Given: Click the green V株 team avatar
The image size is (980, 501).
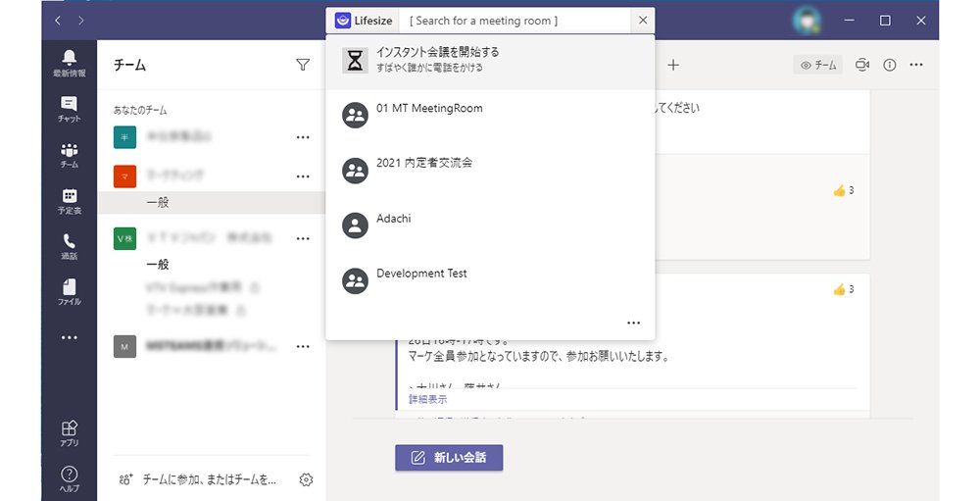Looking at the screenshot, I should coord(125,238).
